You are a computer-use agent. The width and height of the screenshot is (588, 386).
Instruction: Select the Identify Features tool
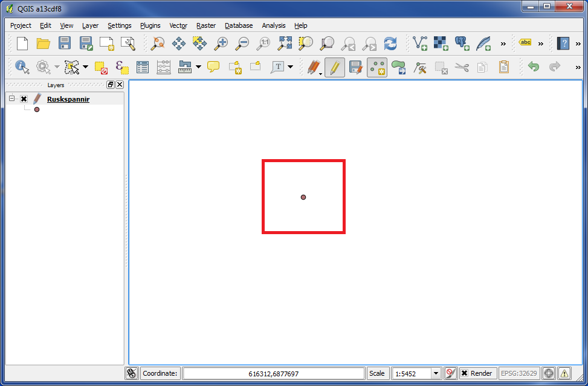click(x=22, y=67)
